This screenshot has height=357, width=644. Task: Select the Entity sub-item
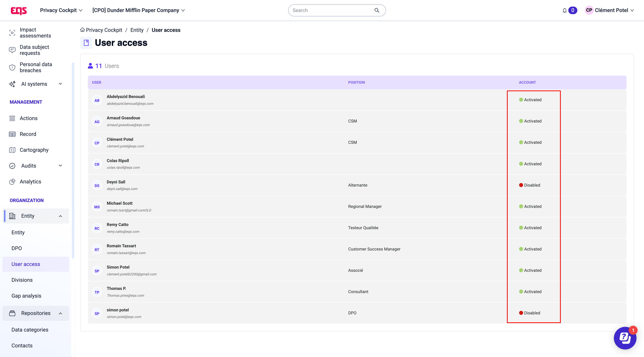tap(18, 232)
